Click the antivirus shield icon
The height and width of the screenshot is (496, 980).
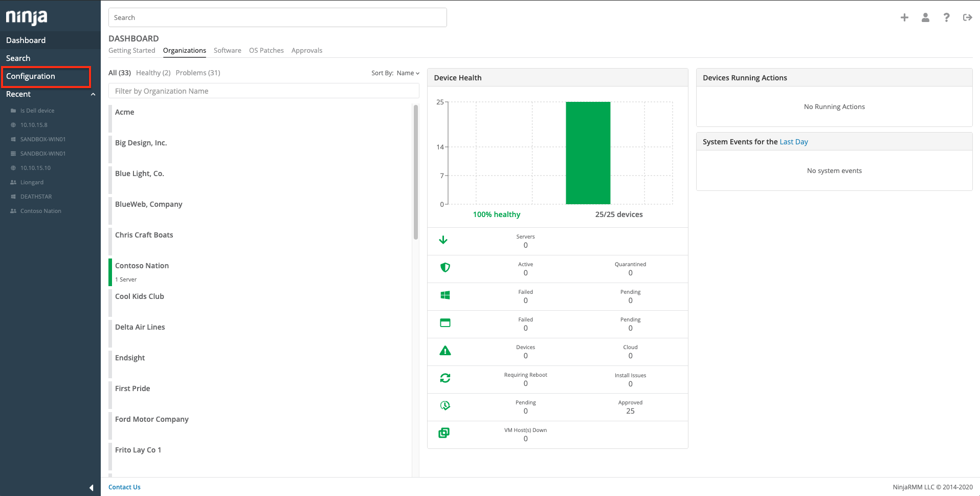tap(445, 267)
